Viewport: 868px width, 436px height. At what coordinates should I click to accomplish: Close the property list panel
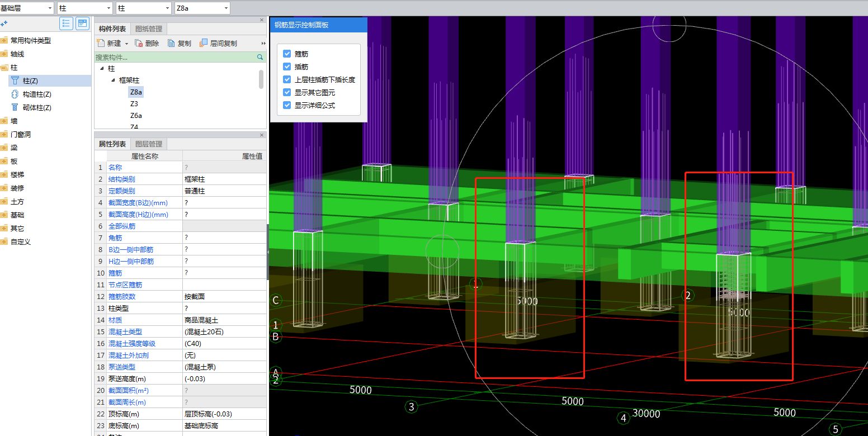tap(262, 135)
